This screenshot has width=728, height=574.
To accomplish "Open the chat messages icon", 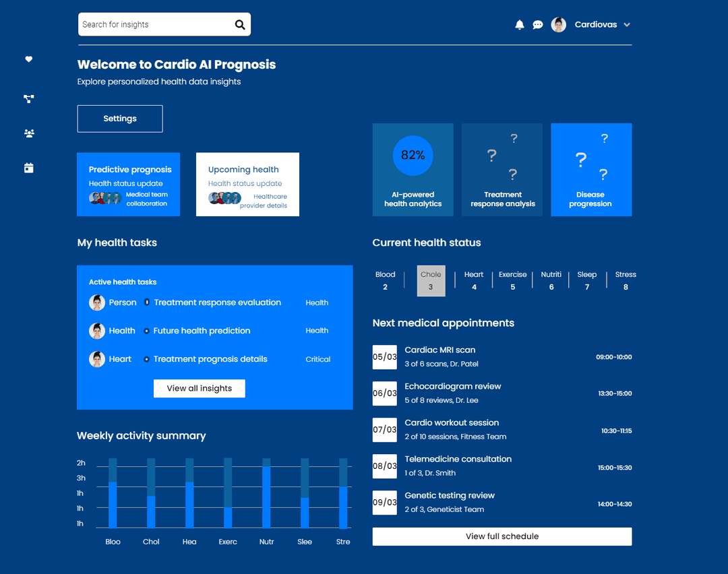I will [538, 25].
